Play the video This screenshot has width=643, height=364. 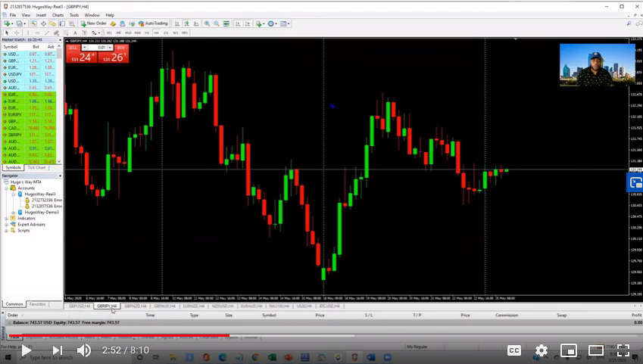tap(27, 350)
